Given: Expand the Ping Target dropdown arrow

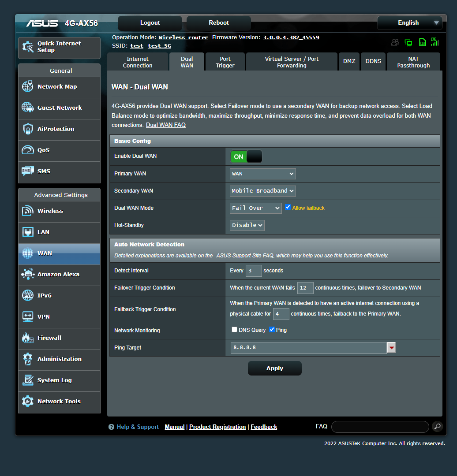Looking at the screenshot, I should [x=391, y=348].
